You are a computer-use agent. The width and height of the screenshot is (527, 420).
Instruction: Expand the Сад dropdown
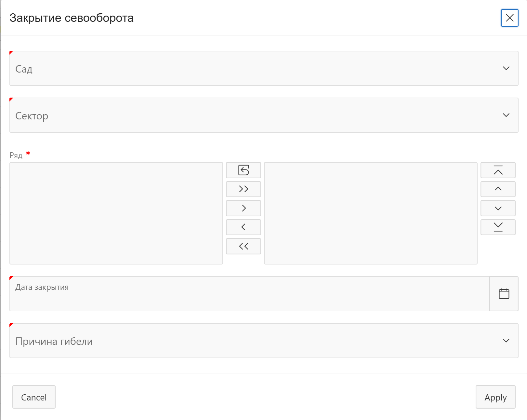tap(263, 68)
